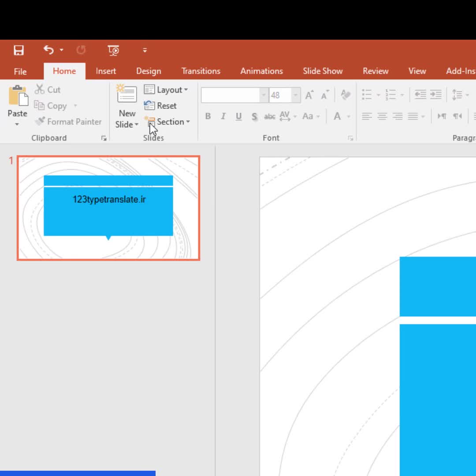Toggle Underline formatting
Image resolution: width=476 pixels, height=476 pixels.
[238, 116]
